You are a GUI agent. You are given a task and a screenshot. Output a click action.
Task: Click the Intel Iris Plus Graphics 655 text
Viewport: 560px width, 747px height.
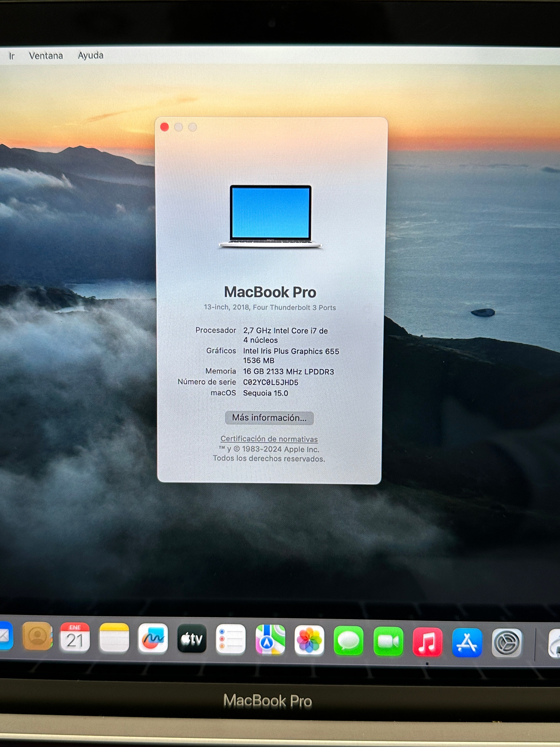coord(291,351)
